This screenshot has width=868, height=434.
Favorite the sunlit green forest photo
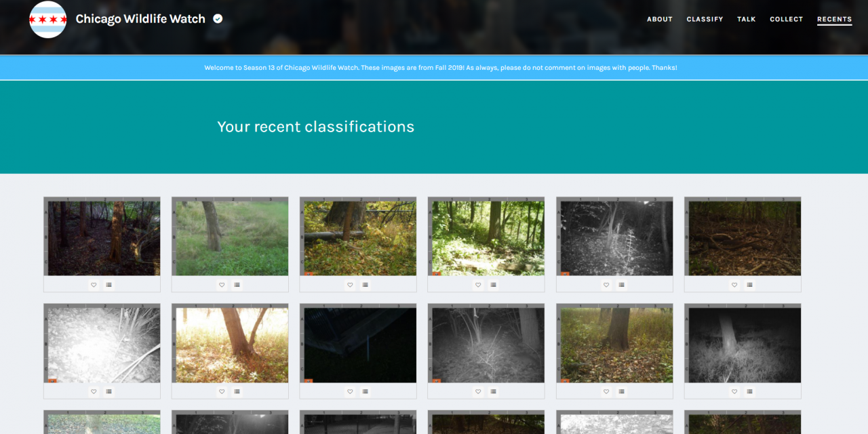[x=478, y=285]
